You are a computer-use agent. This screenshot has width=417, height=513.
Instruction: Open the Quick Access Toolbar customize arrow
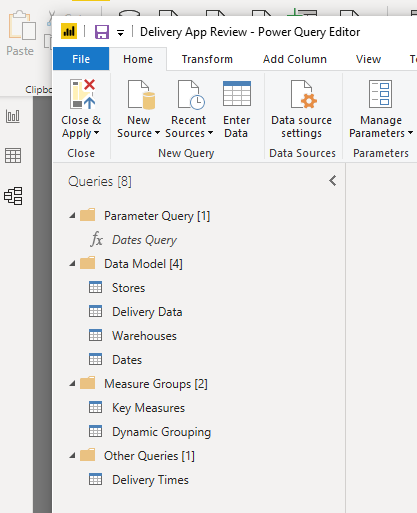pos(120,33)
